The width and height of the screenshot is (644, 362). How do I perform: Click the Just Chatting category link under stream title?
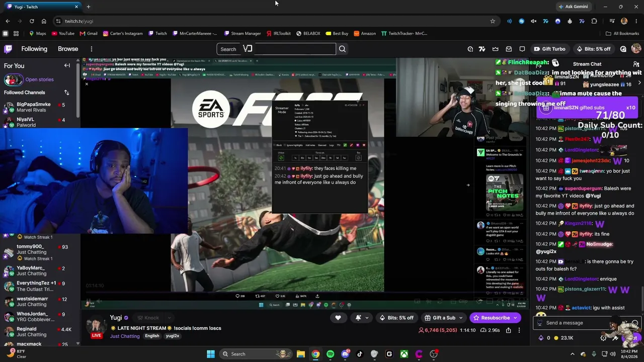point(125,336)
